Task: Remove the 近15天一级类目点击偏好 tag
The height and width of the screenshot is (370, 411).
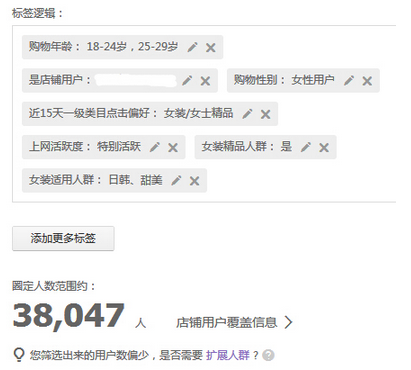Action: 265,114
